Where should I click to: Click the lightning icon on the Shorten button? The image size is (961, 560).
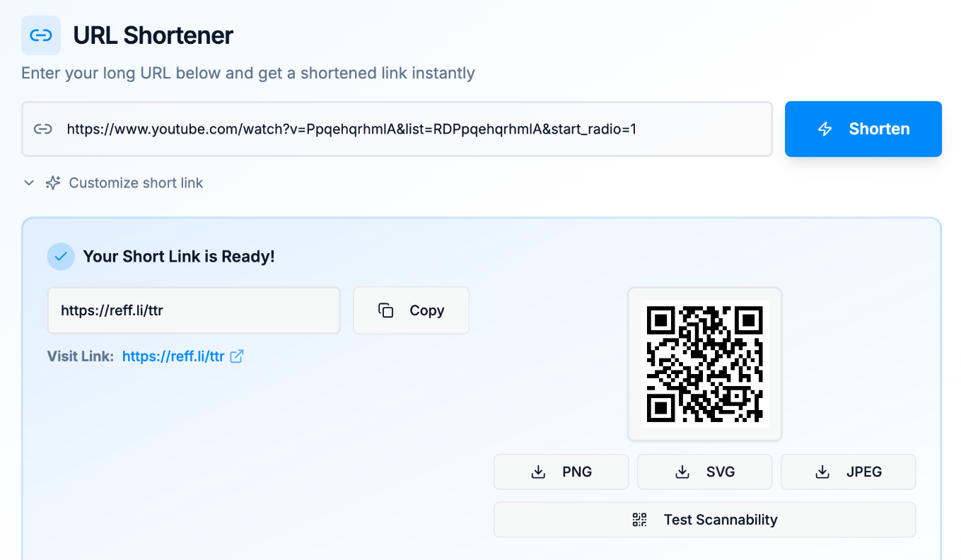825,129
